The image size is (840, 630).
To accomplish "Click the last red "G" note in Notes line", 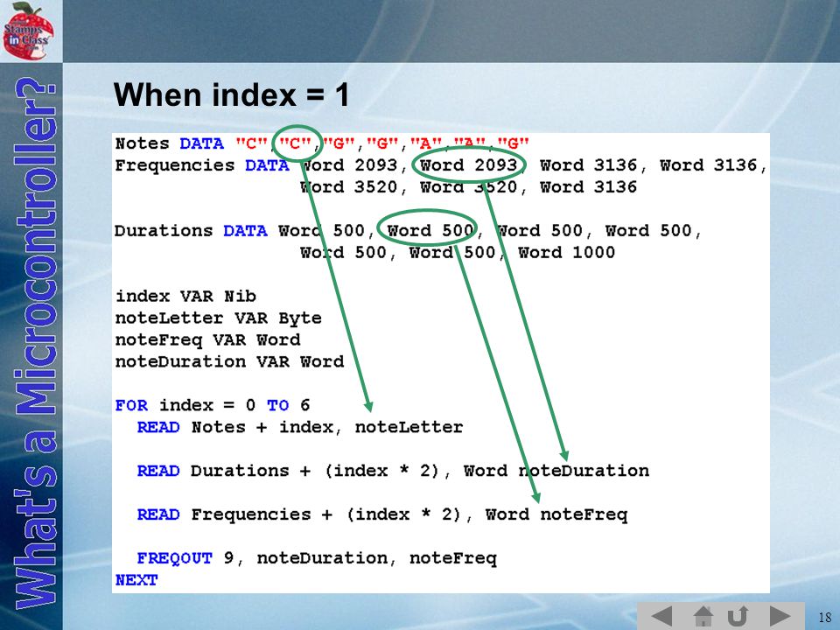I will click(514, 143).
